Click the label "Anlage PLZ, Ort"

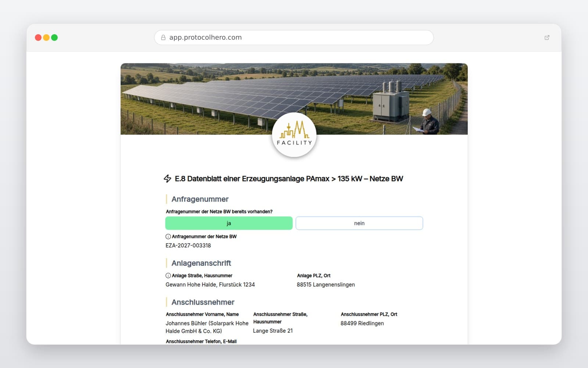[x=314, y=276]
